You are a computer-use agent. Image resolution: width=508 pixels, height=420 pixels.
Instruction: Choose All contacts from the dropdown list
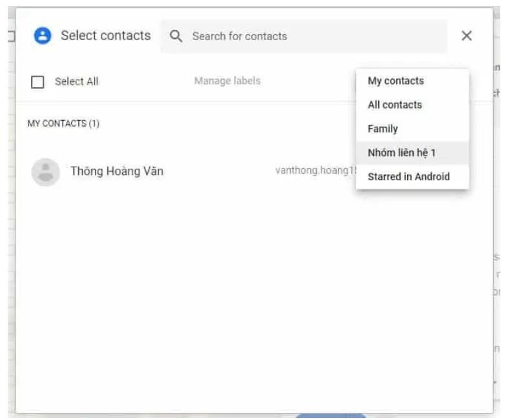pos(394,105)
